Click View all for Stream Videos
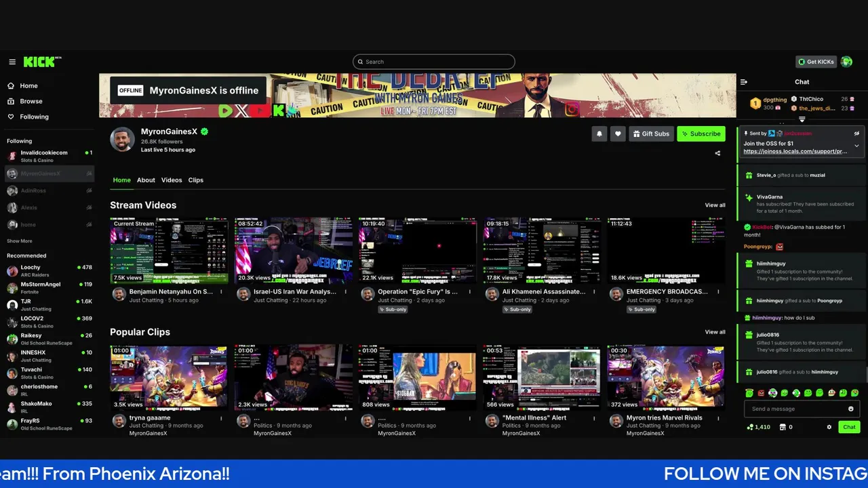868x488 pixels. [x=715, y=205]
